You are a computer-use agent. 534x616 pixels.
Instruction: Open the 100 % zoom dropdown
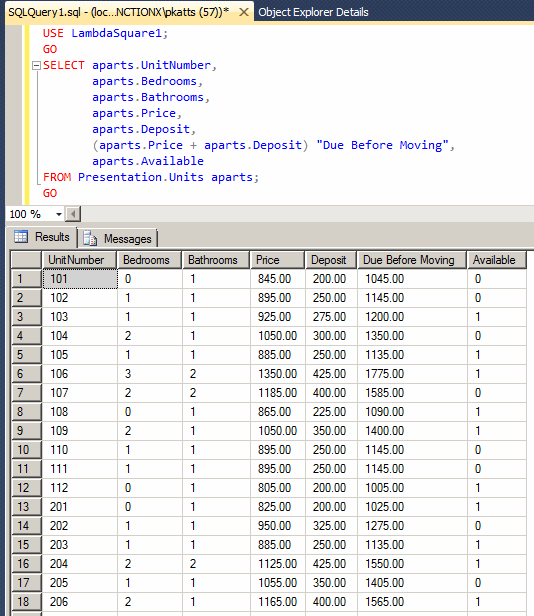coord(59,214)
